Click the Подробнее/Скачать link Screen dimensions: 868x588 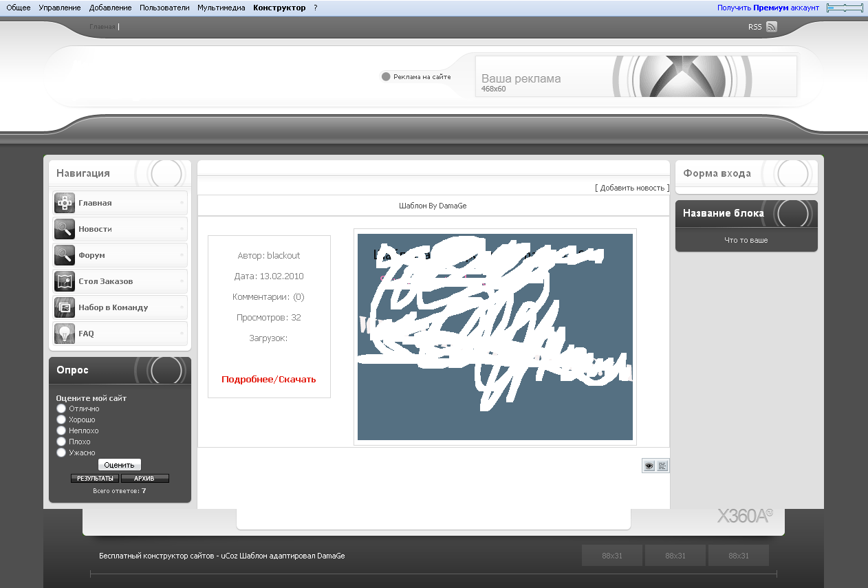pos(269,379)
